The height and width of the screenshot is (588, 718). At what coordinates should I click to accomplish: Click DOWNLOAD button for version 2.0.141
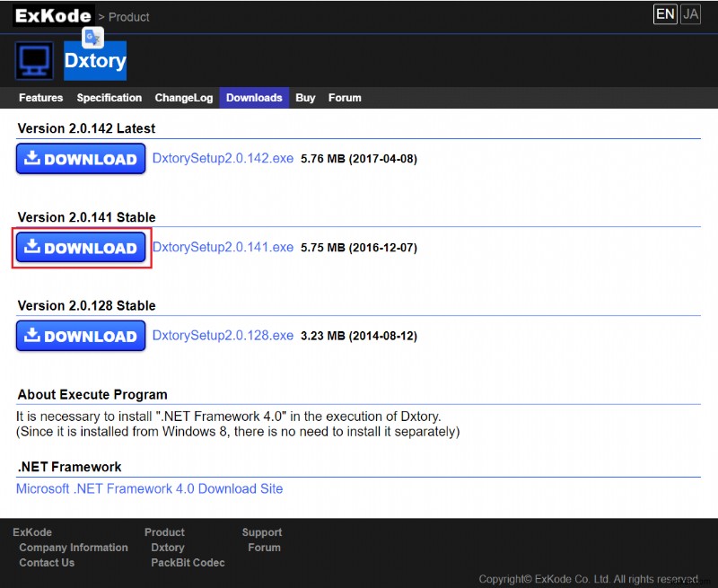[x=81, y=247]
